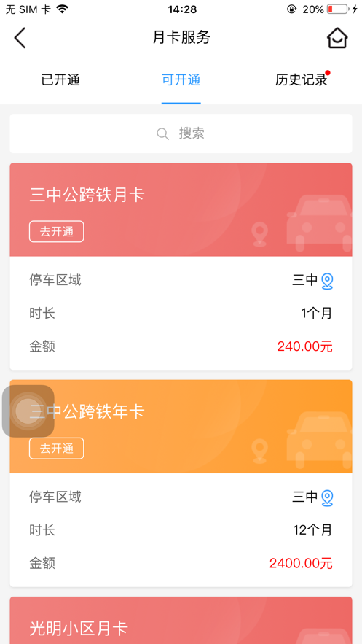This screenshot has height=644, width=362.
Task: Open the home icon in header
Action: (337, 38)
